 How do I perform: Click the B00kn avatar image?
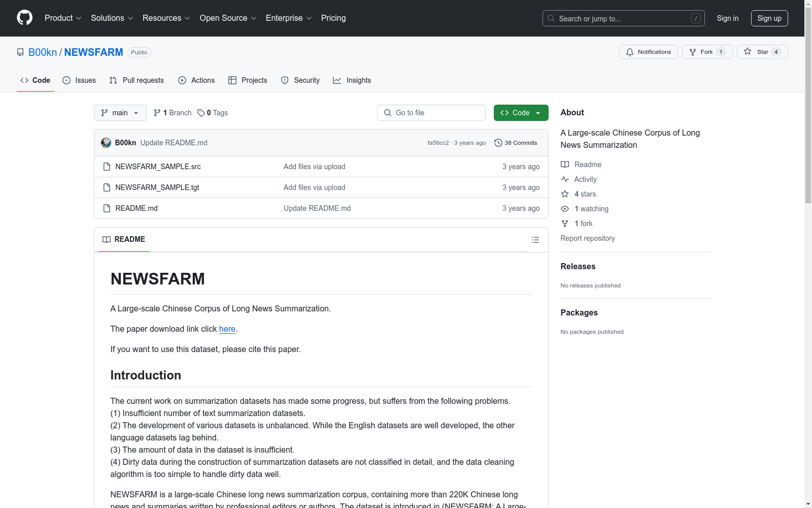pos(106,143)
